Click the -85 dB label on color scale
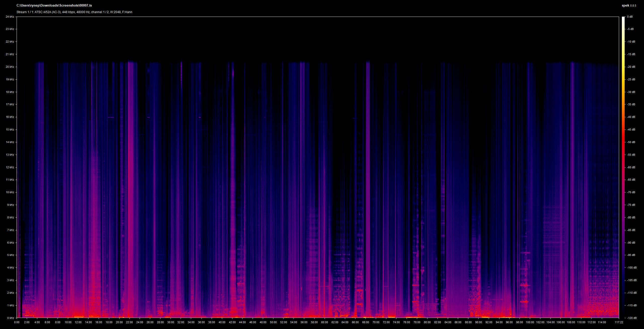644x329 pixels. point(631,230)
